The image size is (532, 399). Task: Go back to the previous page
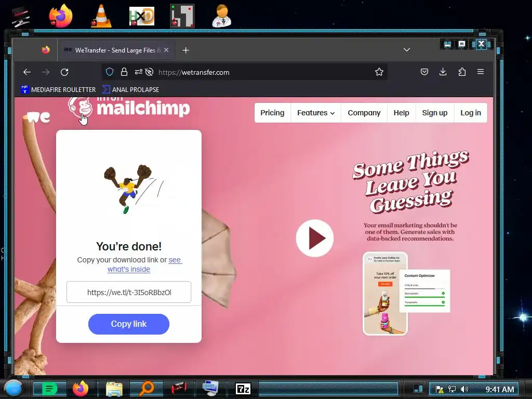[x=27, y=72]
